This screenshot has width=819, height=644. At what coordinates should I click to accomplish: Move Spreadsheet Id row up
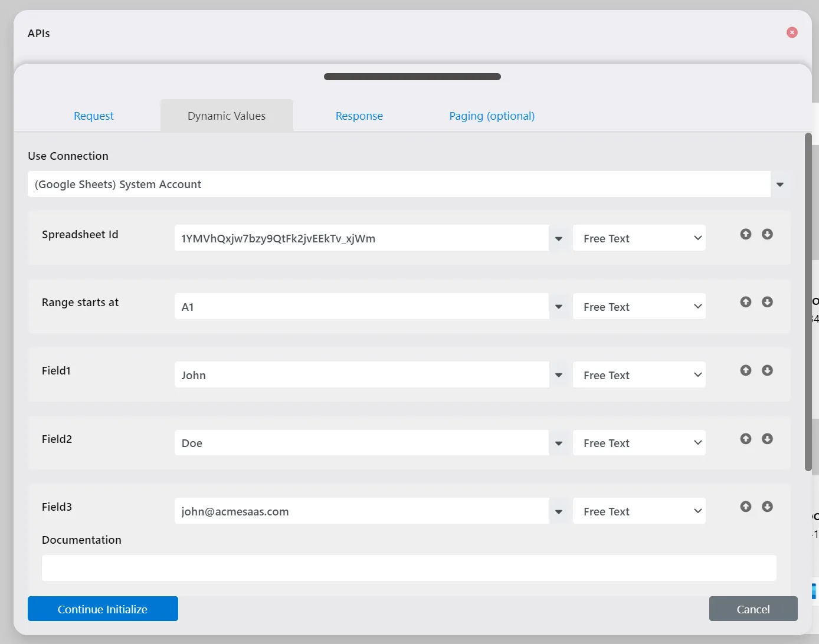[x=746, y=234]
